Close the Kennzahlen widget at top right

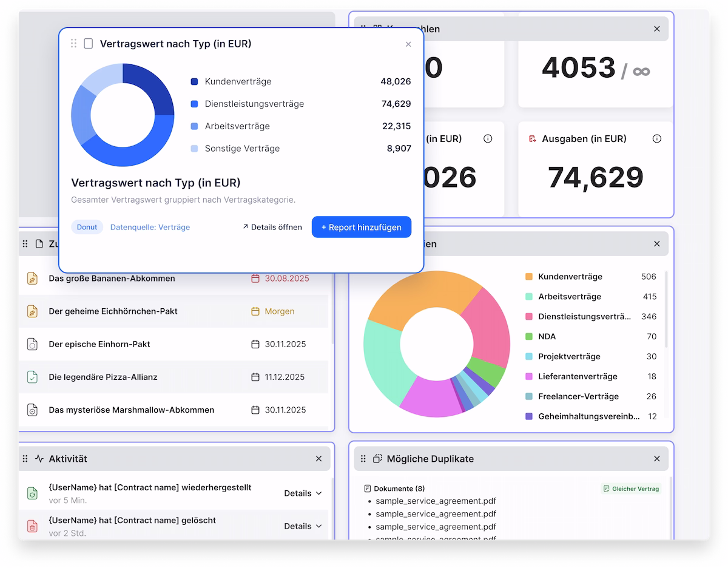pyautogui.click(x=656, y=29)
